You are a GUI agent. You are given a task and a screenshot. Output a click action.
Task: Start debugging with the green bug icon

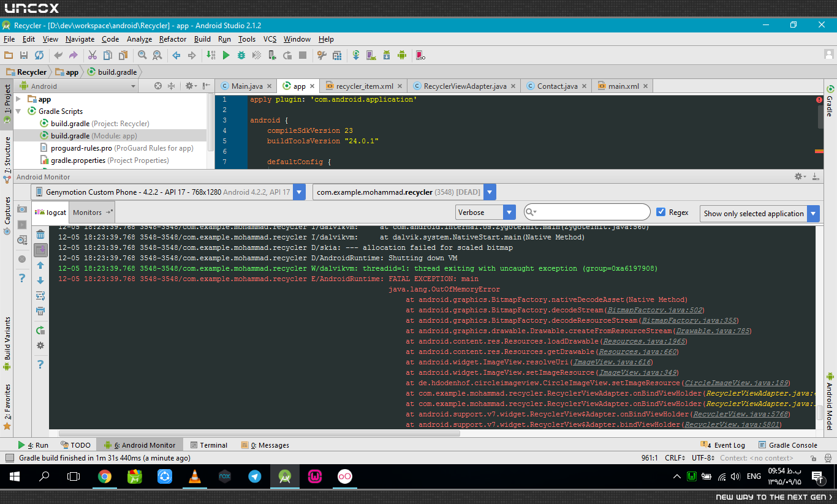coord(241,55)
